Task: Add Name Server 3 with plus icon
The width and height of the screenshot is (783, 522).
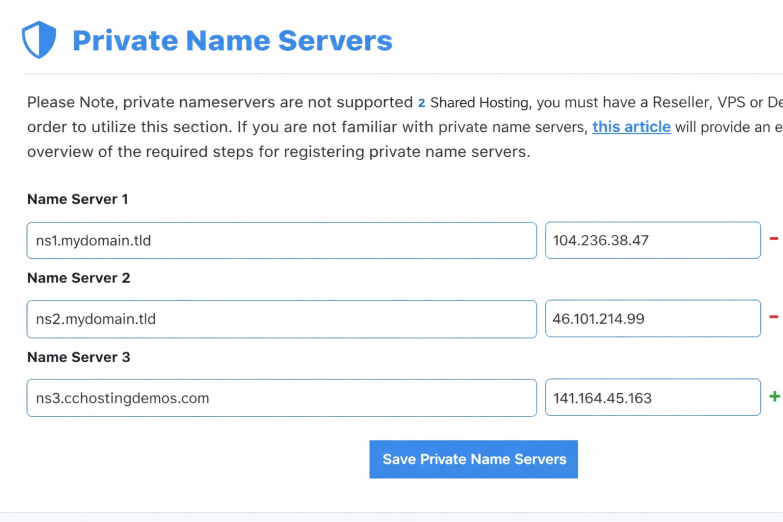Action: tap(773, 397)
